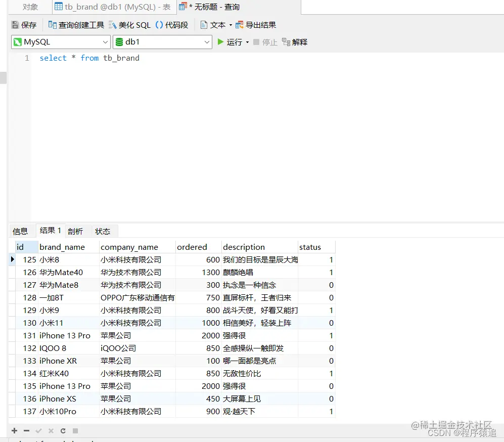
Task: Select the cell OPPO广东移动通信有
Action: (138, 297)
